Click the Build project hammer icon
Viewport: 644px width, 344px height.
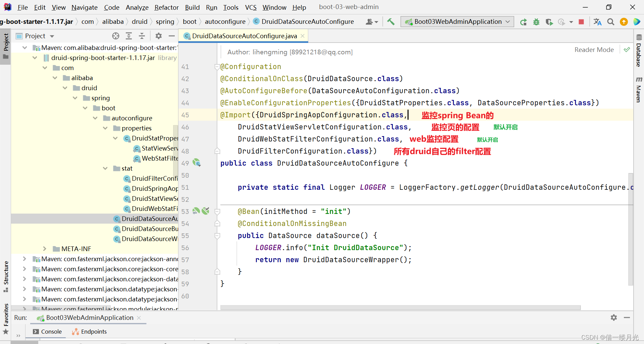(391, 22)
